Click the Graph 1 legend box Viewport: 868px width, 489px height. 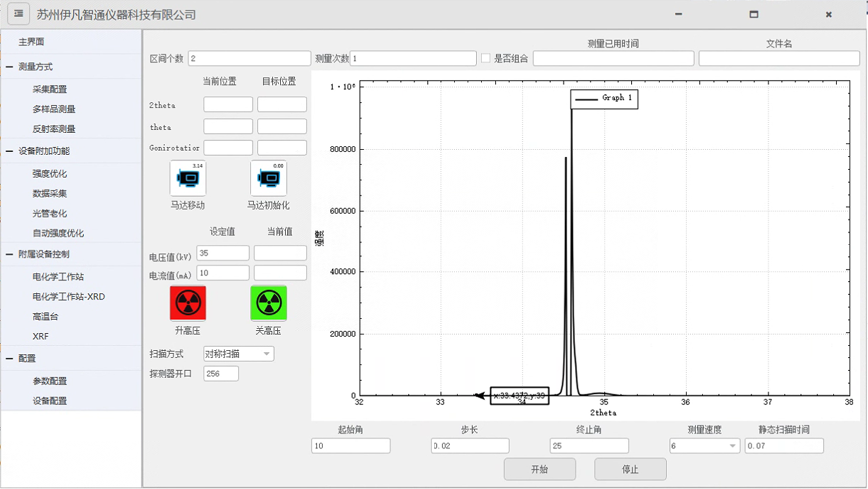tap(603, 99)
